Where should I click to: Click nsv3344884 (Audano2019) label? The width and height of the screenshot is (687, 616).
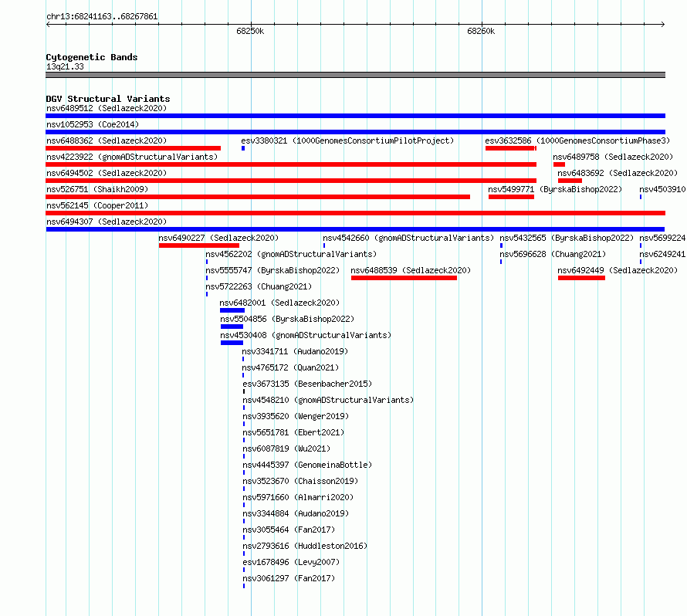[296, 513]
